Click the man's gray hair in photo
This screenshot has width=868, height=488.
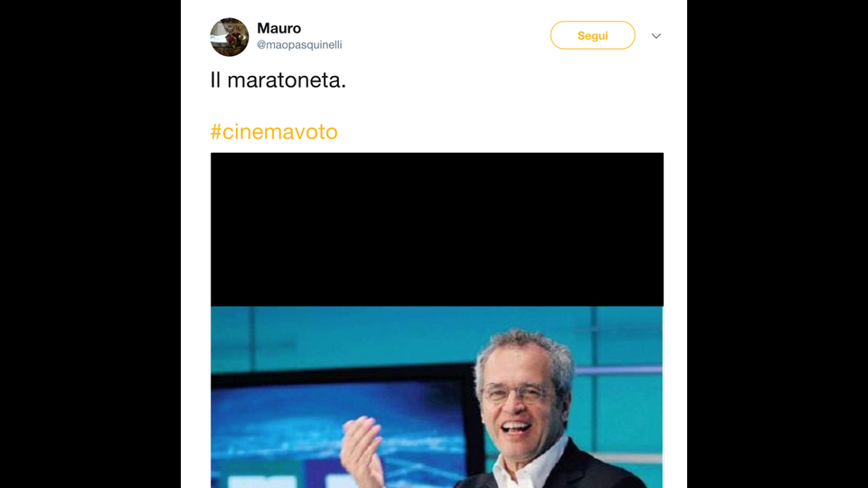(526, 346)
